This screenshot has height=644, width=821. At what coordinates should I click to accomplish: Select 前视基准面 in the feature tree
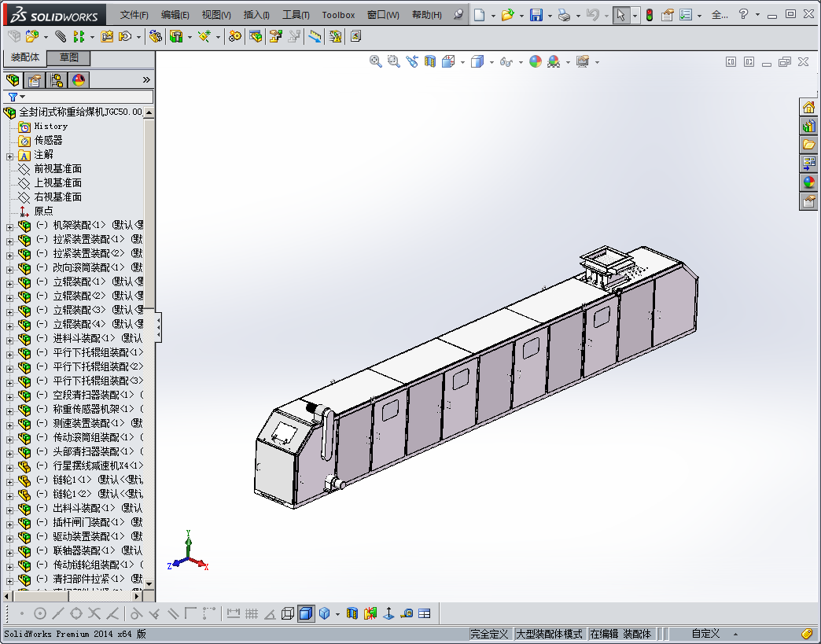tap(57, 168)
